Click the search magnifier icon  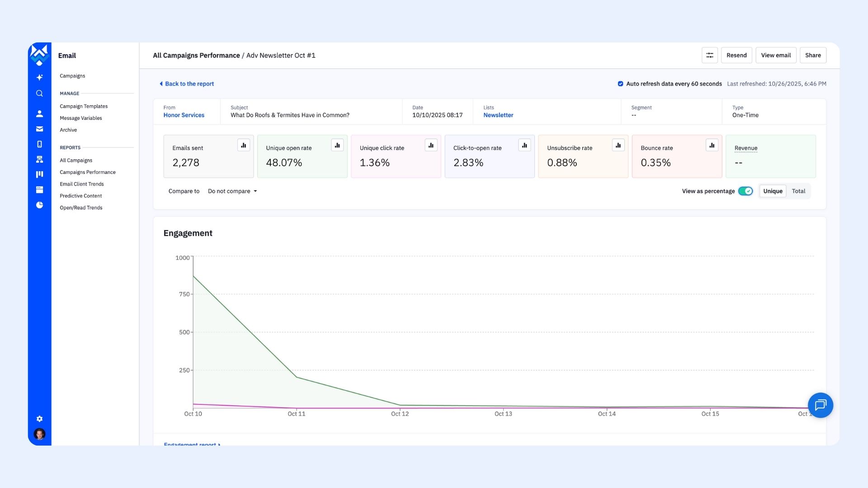39,94
